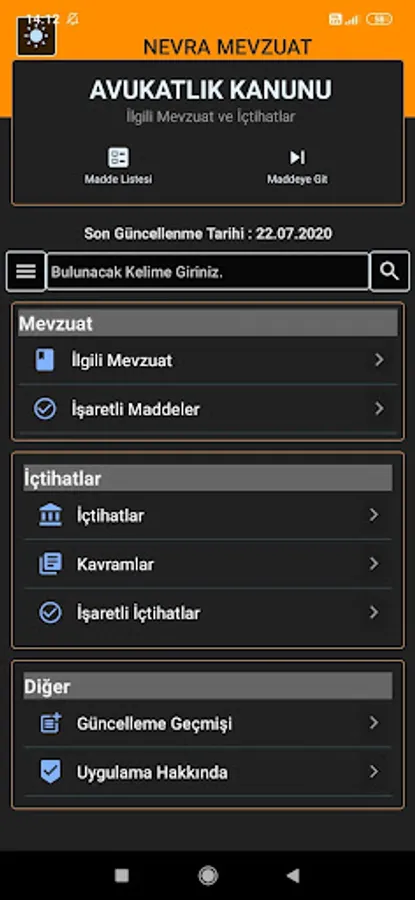Tap the İçtihatlar courthouse icon
This screenshot has height=900, width=415.
51,515
